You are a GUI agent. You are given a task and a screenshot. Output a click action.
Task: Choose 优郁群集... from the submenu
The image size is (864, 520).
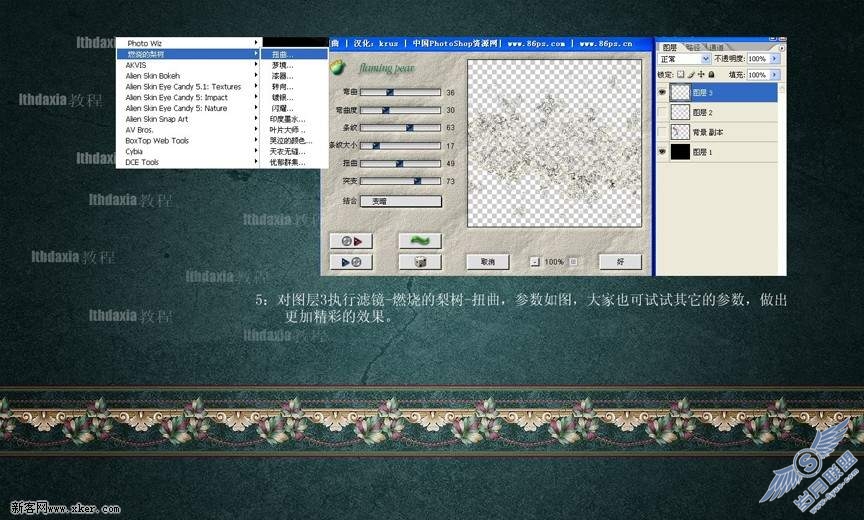point(294,162)
